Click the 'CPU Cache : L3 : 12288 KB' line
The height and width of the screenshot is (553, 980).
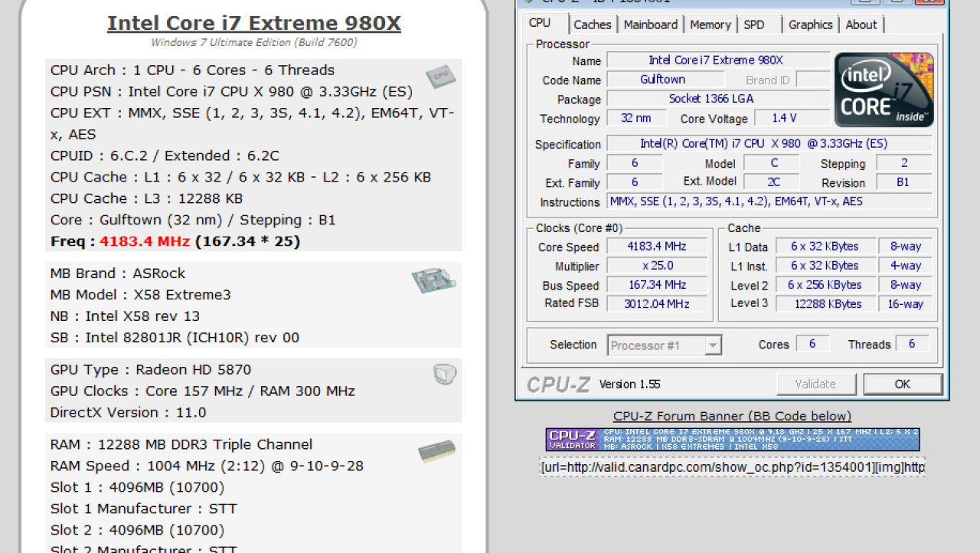146,198
